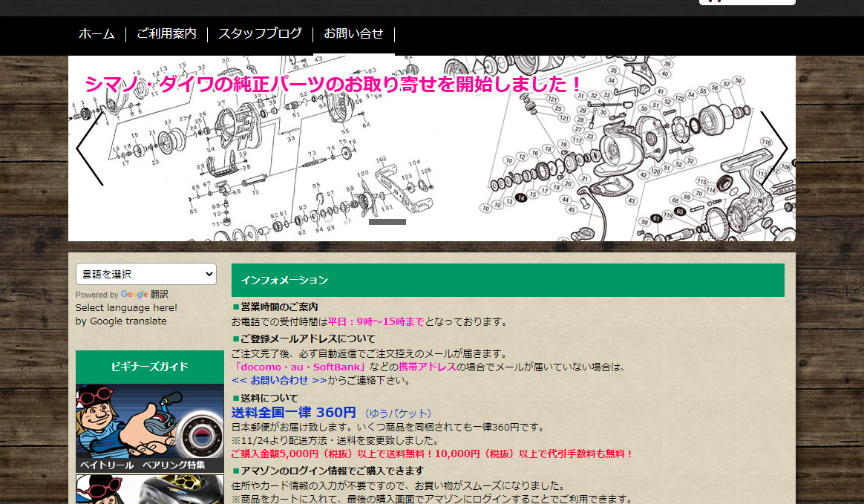Open the ホーム menu item
This screenshot has width=864, height=504.
click(x=96, y=34)
